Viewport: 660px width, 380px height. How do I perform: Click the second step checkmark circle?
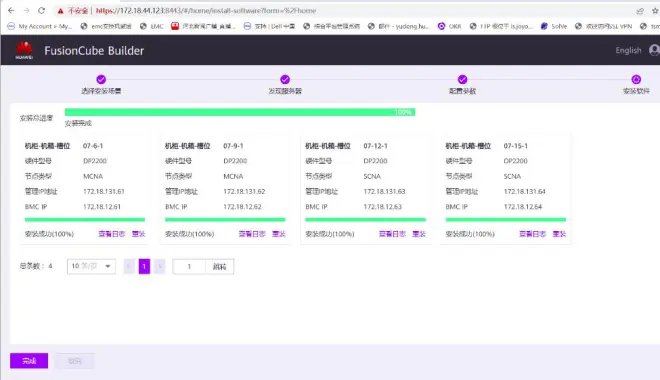285,79
